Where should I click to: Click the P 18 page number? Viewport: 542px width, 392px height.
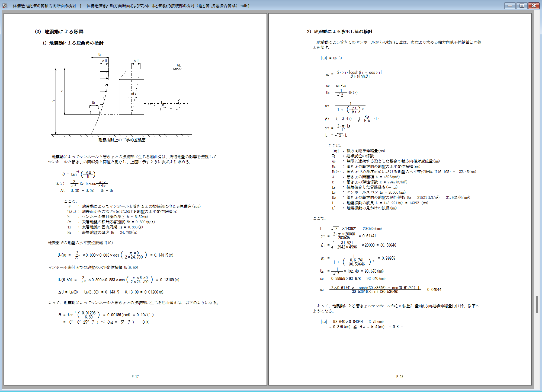coord(400,377)
